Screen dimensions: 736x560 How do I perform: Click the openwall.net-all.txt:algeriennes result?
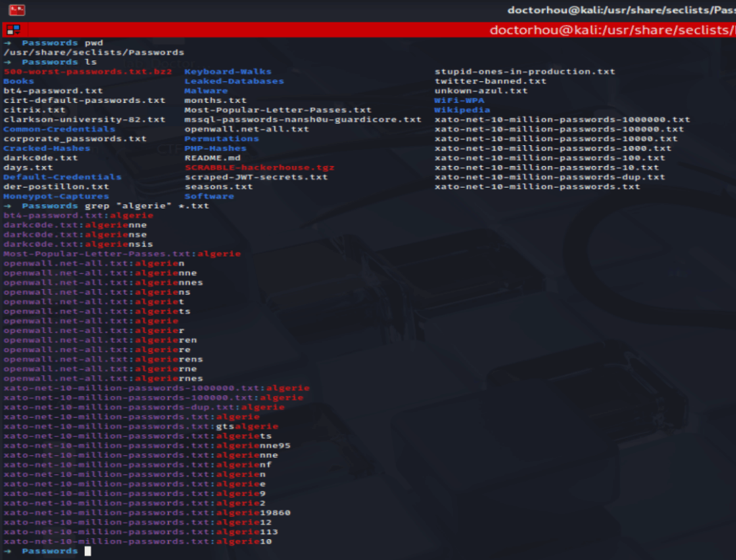[103, 283]
